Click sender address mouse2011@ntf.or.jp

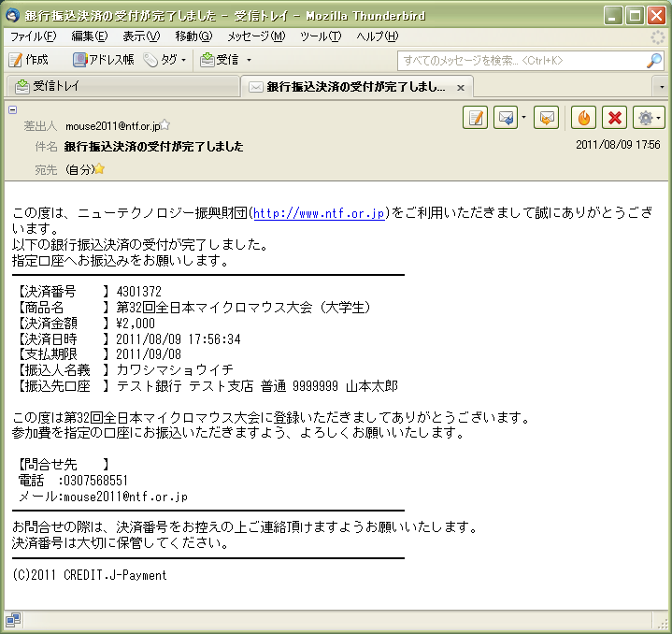pyautogui.click(x=113, y=126)
